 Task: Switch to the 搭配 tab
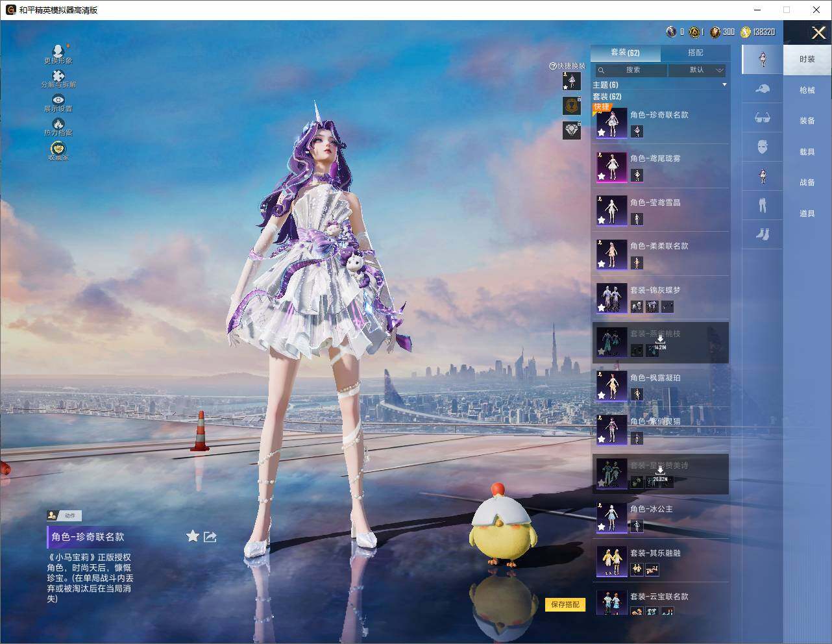point(695,53)
